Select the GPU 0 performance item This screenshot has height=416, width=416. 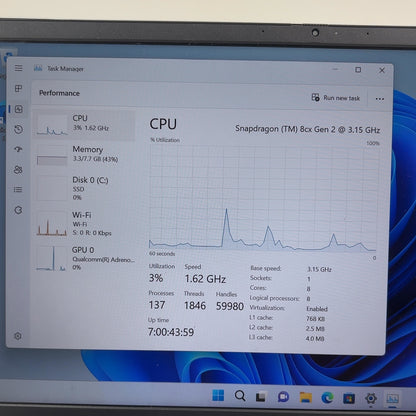click(x=84, y=258)
